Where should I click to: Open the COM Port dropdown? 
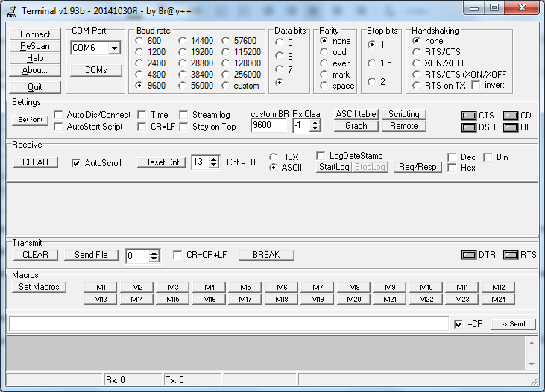(x=114, y=48)
